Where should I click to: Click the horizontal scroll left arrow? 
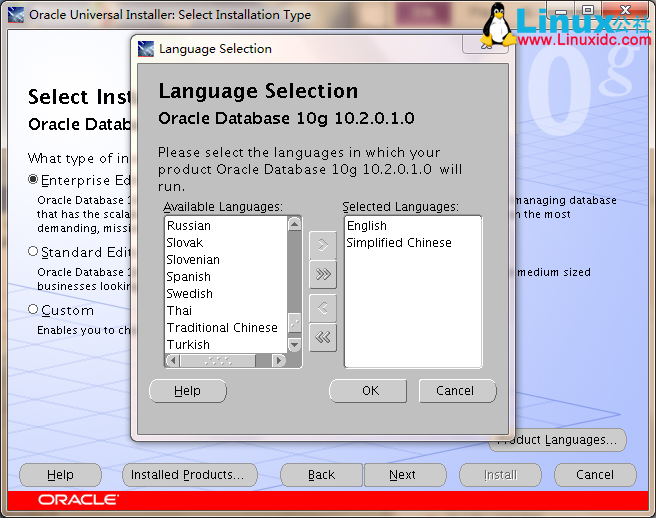point(173,360)
